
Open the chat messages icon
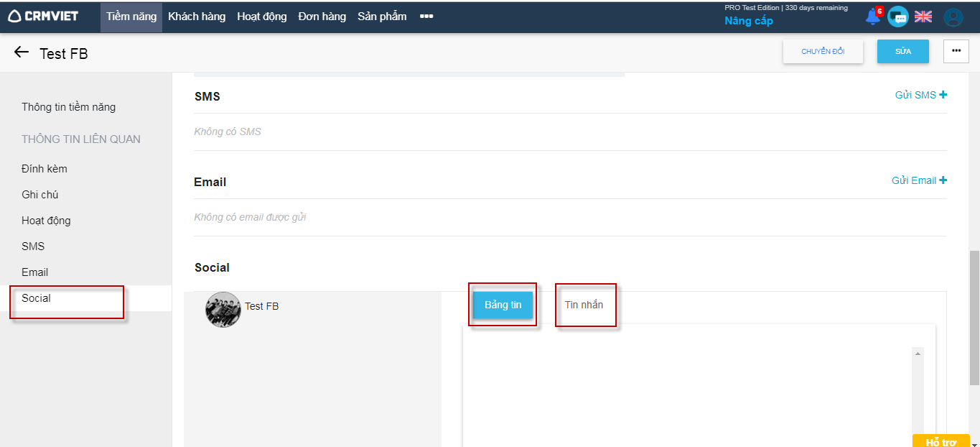tap(897, 17)
